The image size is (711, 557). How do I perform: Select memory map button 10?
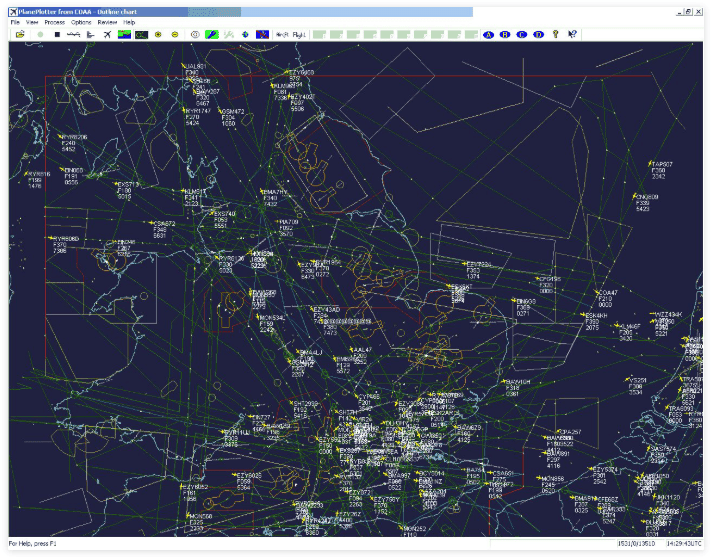tap(471, 34)
